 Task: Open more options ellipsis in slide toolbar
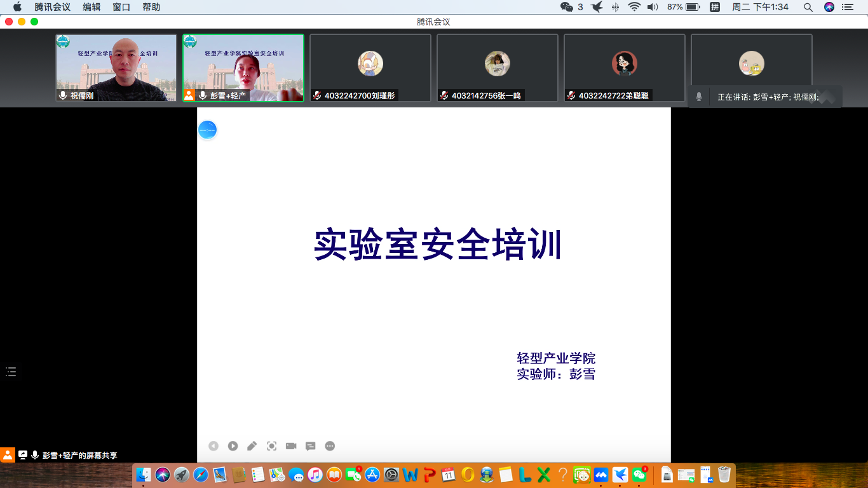[330, 446]
